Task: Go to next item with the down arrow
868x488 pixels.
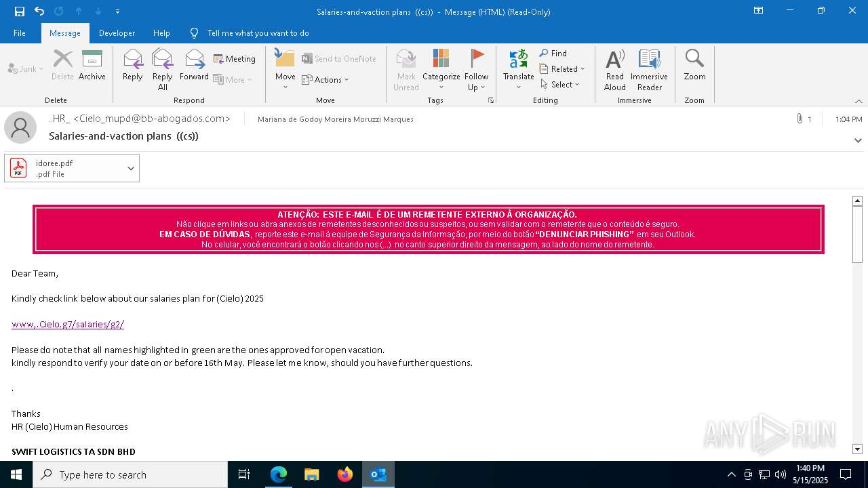Action: [98, 12]
